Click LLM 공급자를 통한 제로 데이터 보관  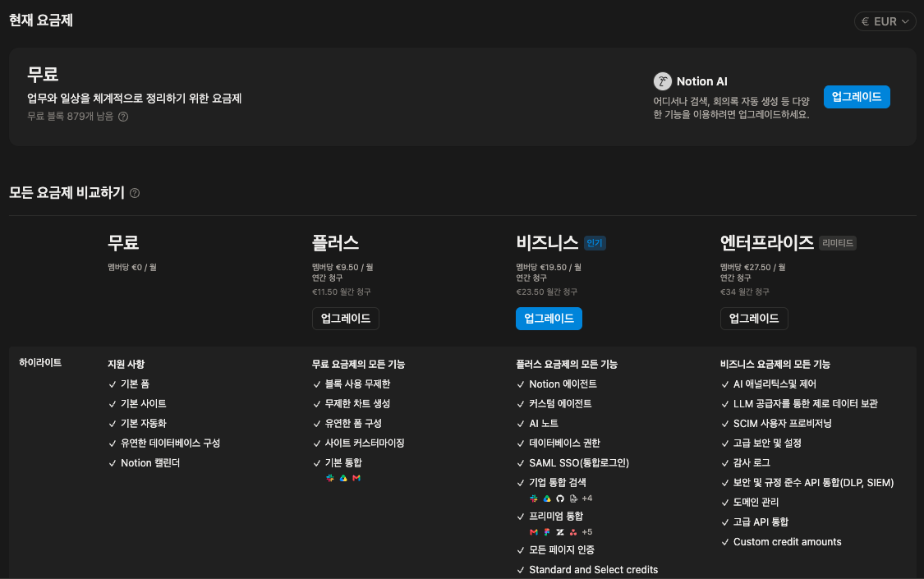[806, 403]
